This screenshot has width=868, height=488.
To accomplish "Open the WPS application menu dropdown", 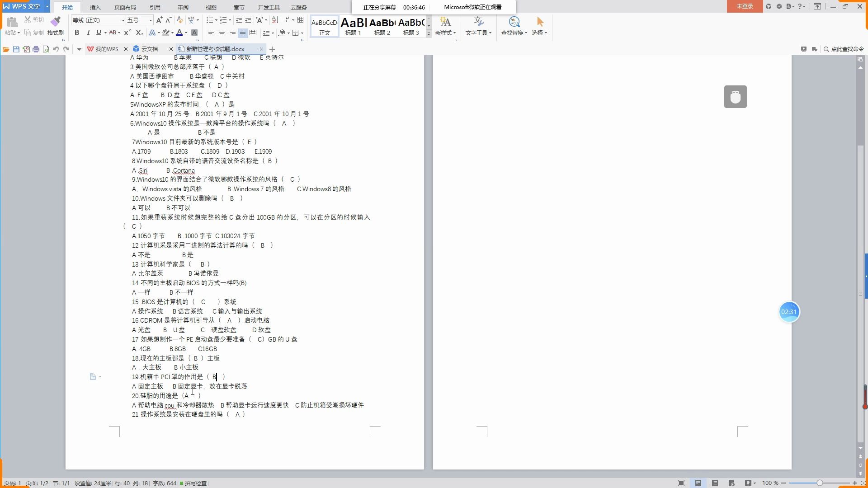I will [47, 6].
